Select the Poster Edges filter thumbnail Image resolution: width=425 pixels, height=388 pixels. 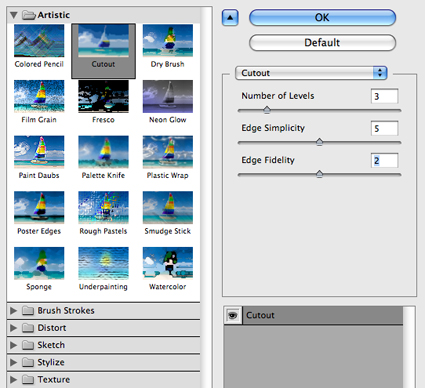(x=39, y=207)
